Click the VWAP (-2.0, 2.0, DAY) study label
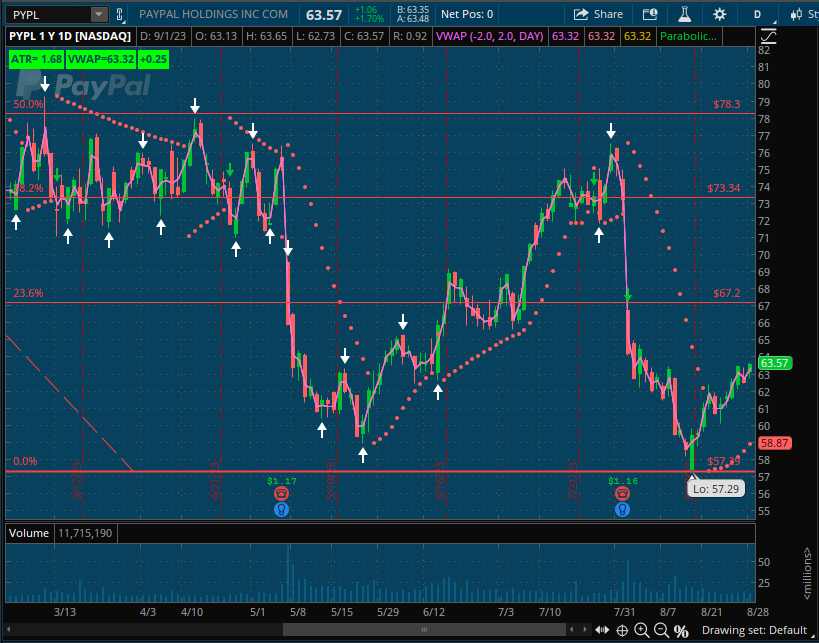Viewport: 819px width, 643px height. click(489, 37)
